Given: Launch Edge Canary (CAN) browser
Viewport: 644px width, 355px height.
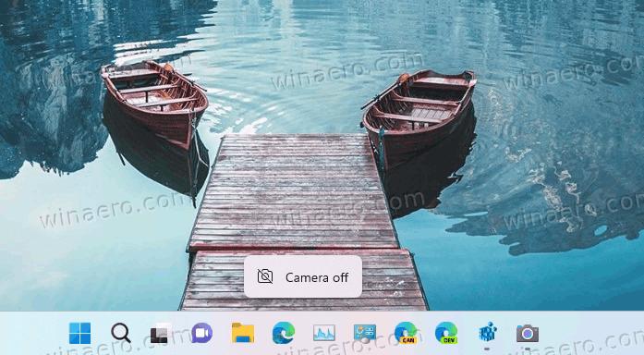Looking at the screenshot, I should [x=406, y=333].
